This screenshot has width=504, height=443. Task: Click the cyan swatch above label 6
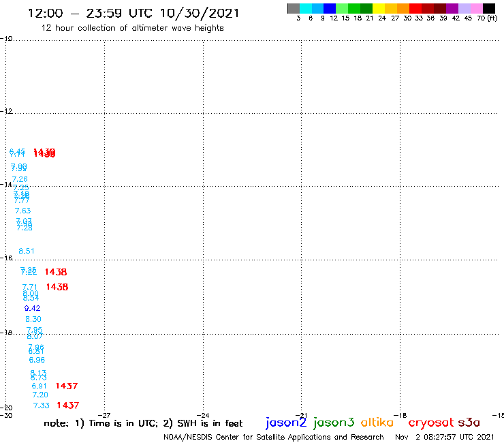coord(306,8)
